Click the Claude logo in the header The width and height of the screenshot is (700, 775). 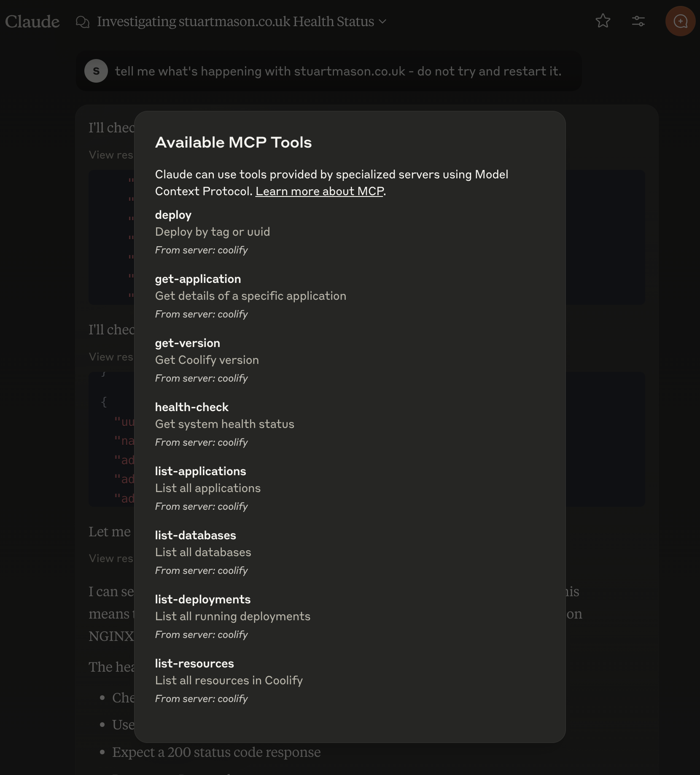32,21
